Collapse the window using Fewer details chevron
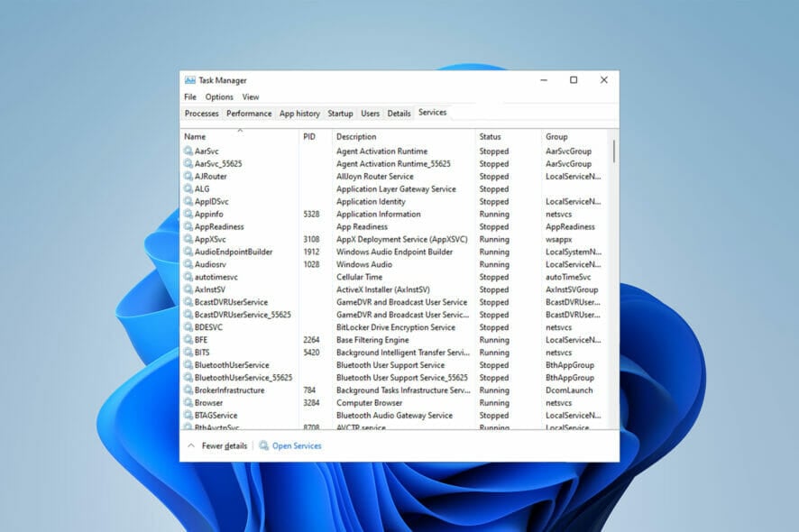 pyautogui.click(x=192, y=445)
